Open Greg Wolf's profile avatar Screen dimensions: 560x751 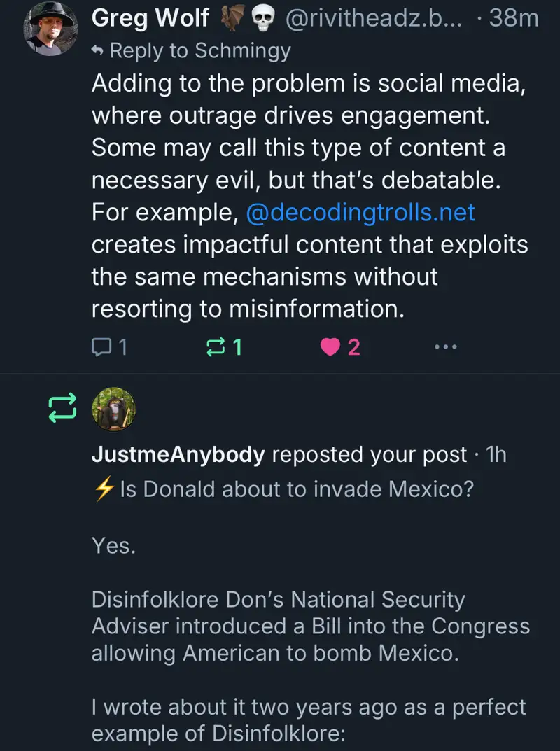50,31
